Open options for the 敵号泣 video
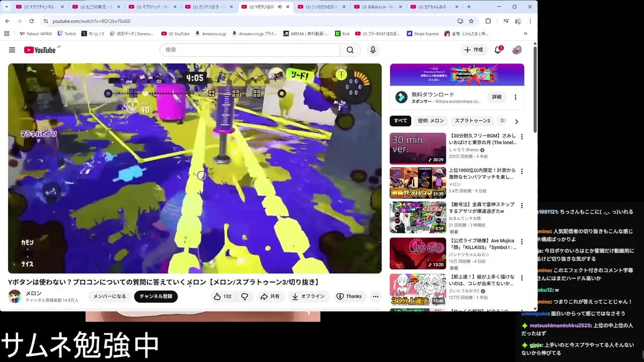 [x=522, y=206]
